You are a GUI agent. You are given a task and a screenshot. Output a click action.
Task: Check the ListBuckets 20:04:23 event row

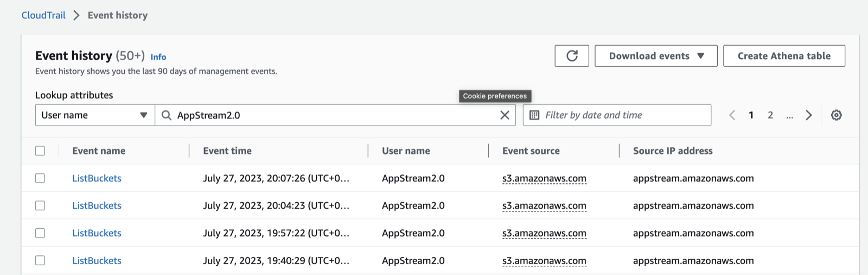tap(40, 205)
